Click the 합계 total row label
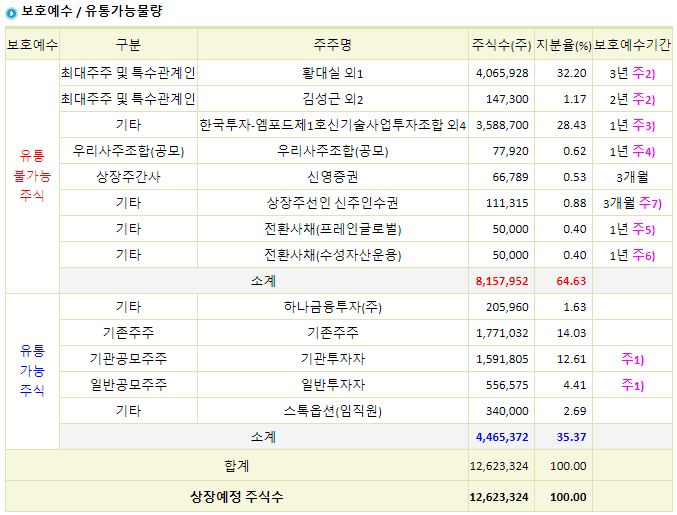This screenshot has width=677, height=515. 237,466
